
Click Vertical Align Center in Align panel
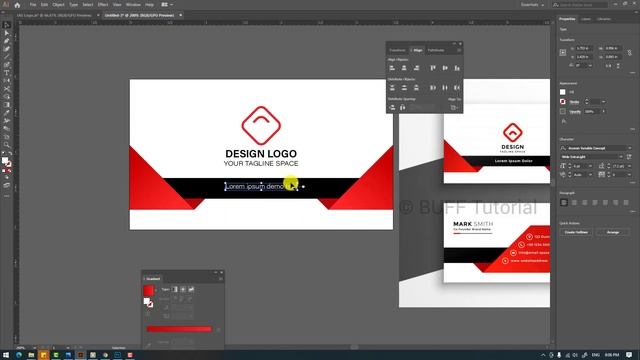[445, 68]
